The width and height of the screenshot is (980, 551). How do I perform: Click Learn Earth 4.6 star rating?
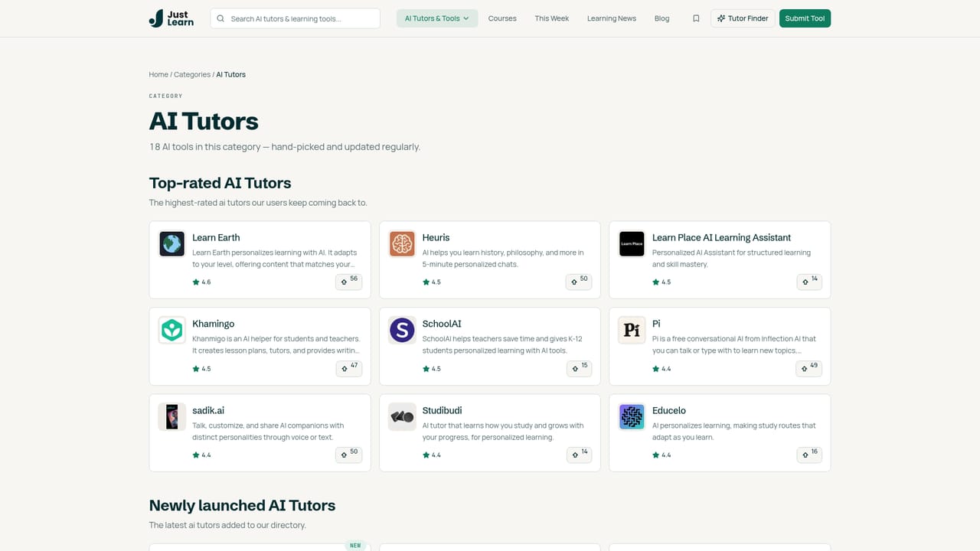(x=201, y=282)
